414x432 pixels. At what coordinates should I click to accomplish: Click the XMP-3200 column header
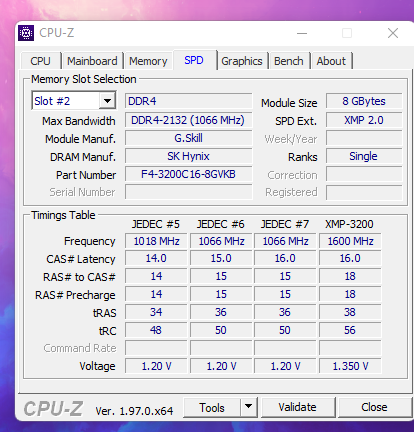point(349,224)
